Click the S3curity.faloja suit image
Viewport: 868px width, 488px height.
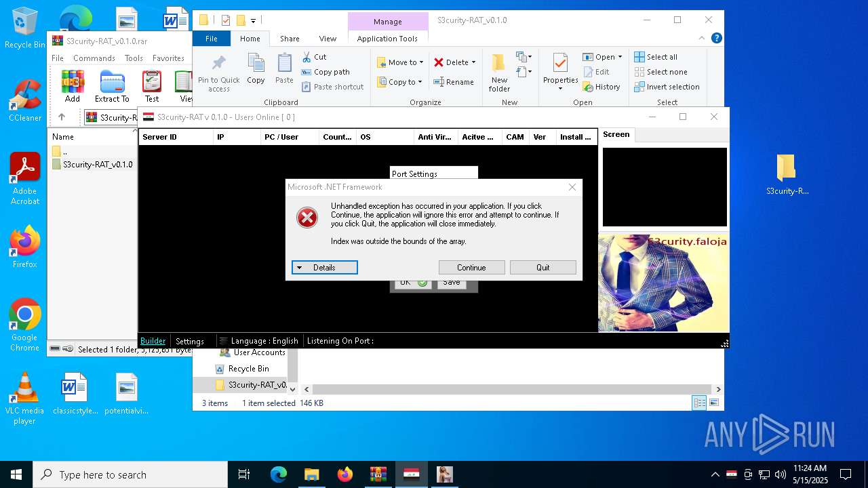tap(663, 283)
